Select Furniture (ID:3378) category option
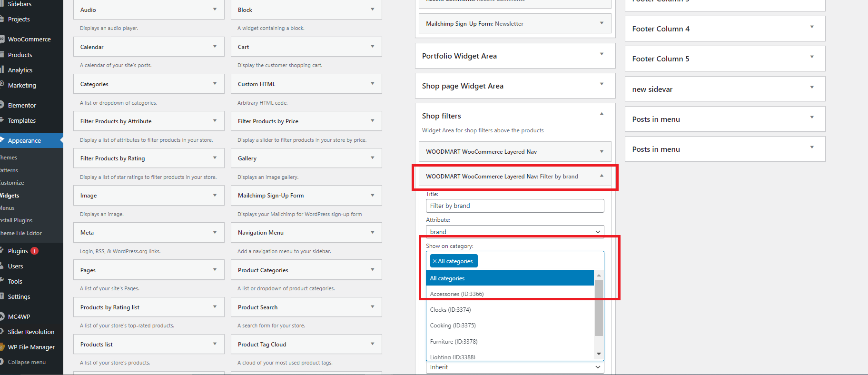 pos(510,342)
